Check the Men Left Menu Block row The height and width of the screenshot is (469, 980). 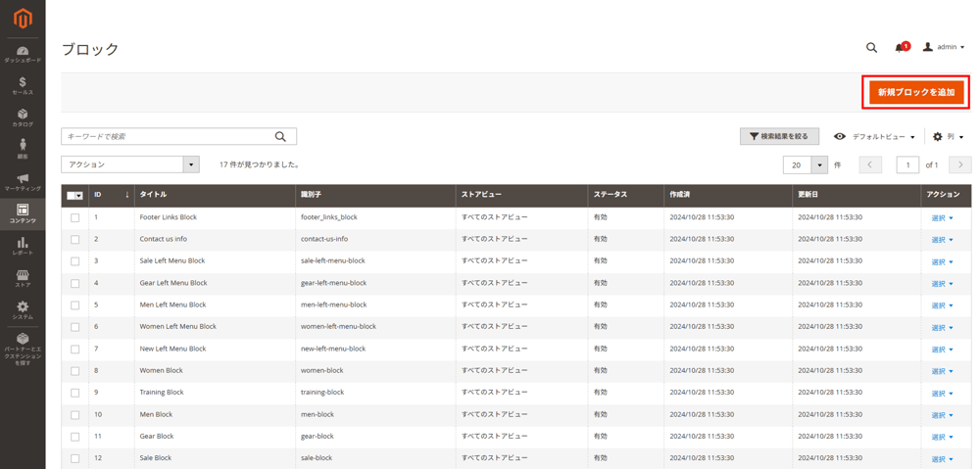tap(75, 305)
